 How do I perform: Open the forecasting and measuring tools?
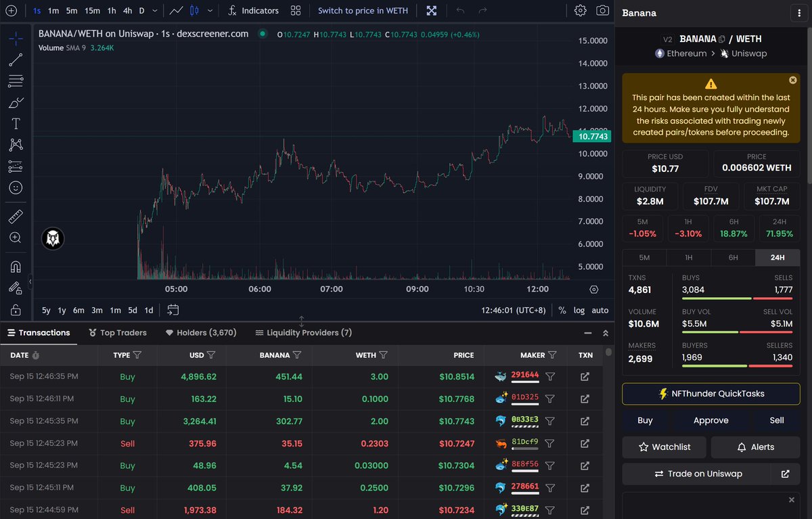[16, 166]
